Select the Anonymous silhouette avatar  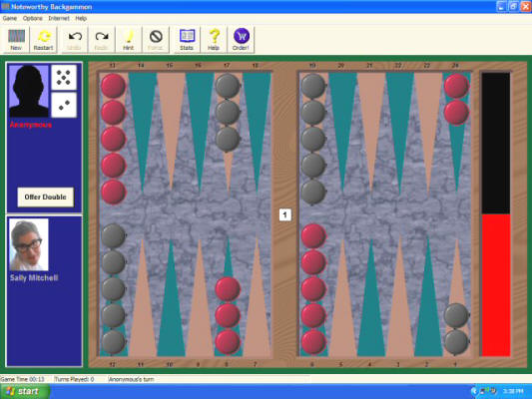(29, 91)
